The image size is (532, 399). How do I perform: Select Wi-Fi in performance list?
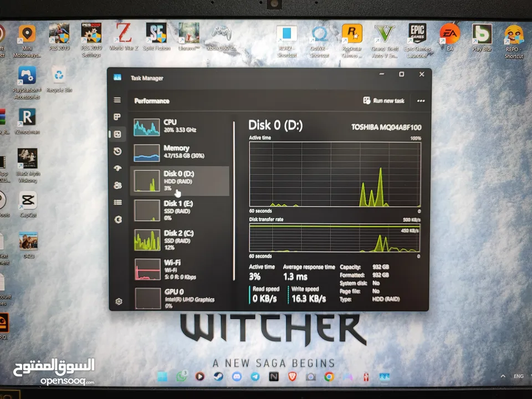click(180, 269)
